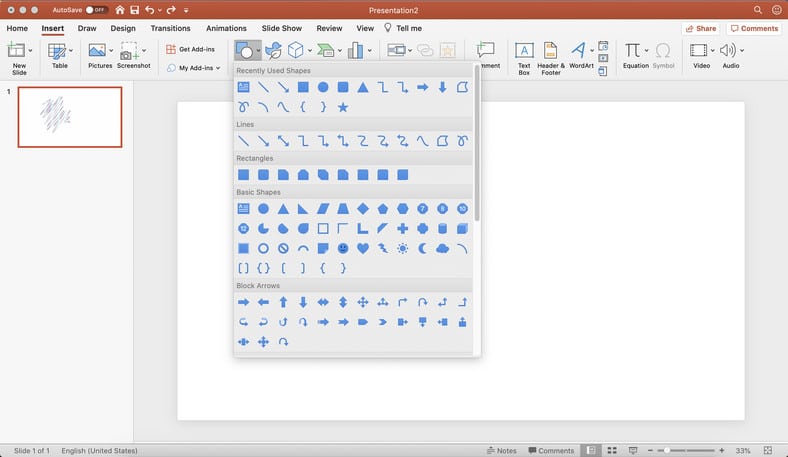Open the Slide Show tab
Viewport: 788px width, 457px height.
coord(281,28)
